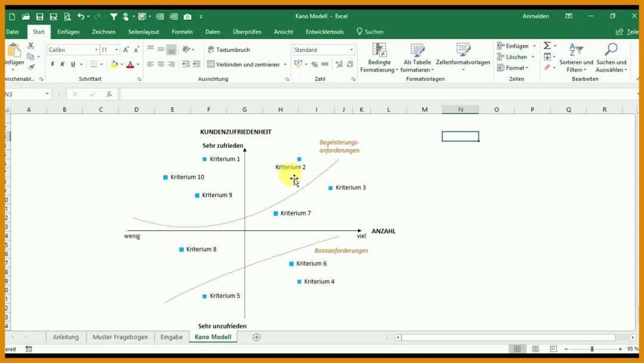Cut selection with the scissors icon
Image resolution: width=644 pixels, height=363 pixels.
point(31,46)
